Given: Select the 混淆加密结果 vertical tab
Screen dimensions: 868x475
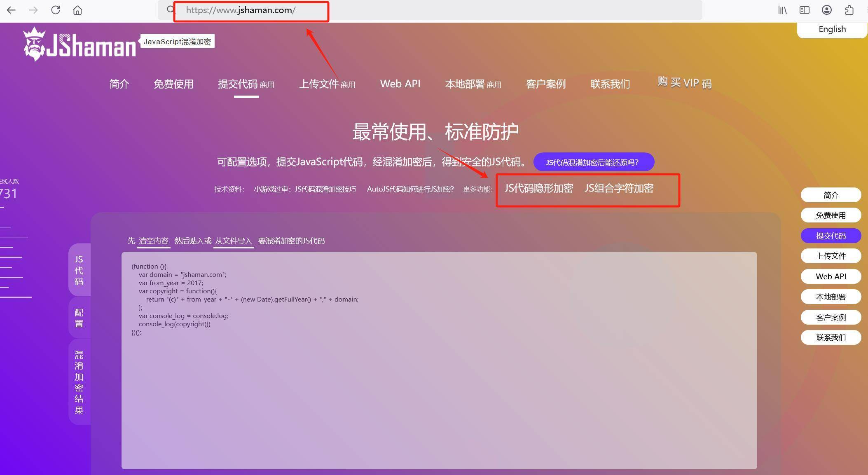Looking at the screenshot, I should tap(79, 382).
